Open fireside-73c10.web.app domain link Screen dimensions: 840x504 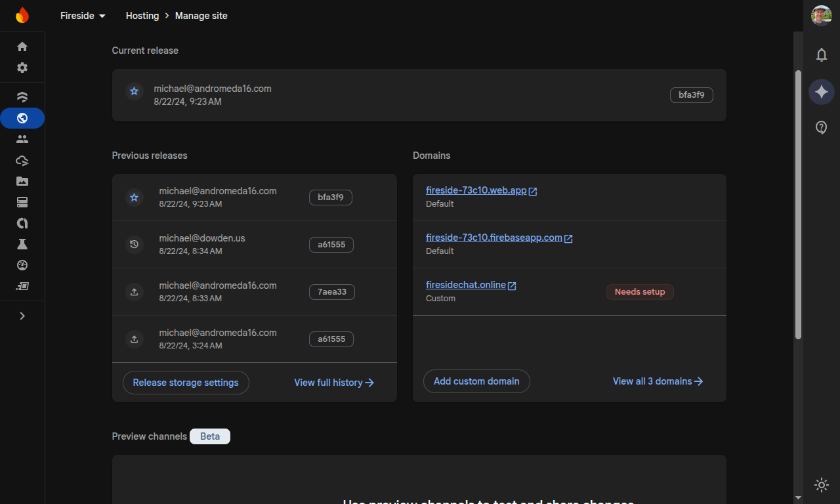pyautogui.click(x=476, y=190)
